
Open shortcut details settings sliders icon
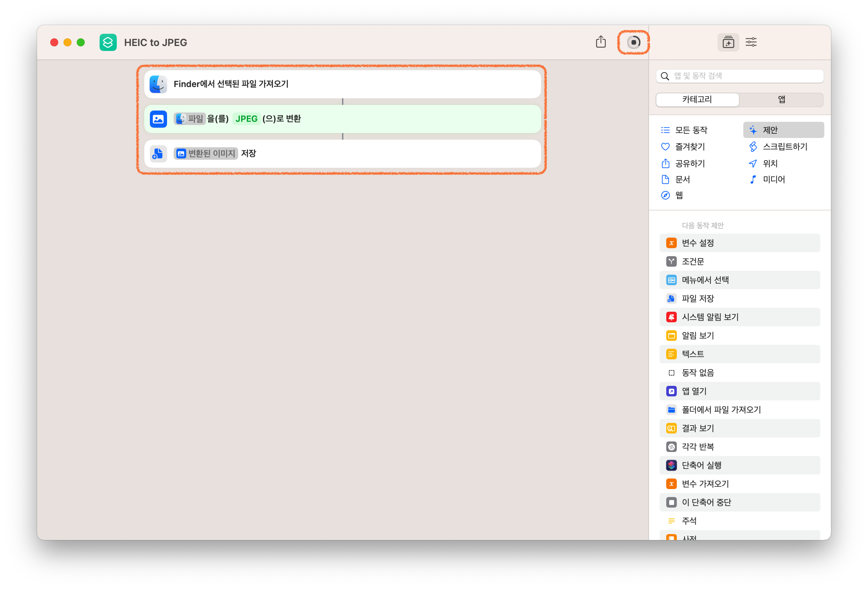[x=751, y=42]
